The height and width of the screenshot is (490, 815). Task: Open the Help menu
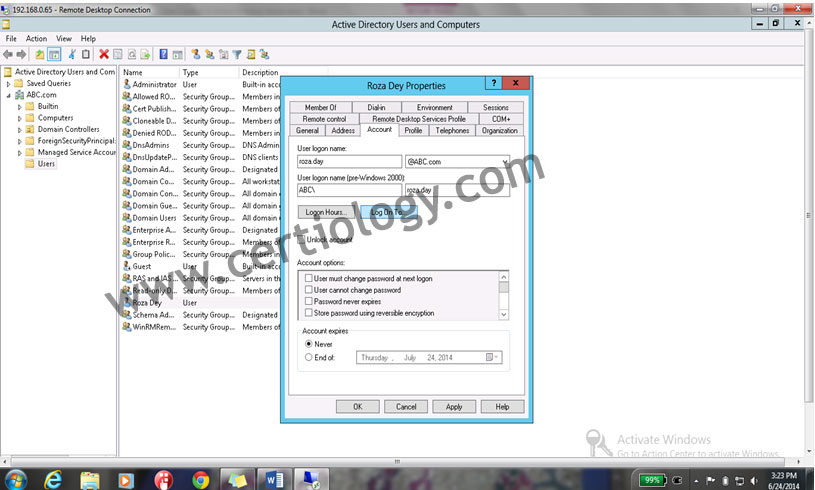pyautogui.click(x=88, y=38)
